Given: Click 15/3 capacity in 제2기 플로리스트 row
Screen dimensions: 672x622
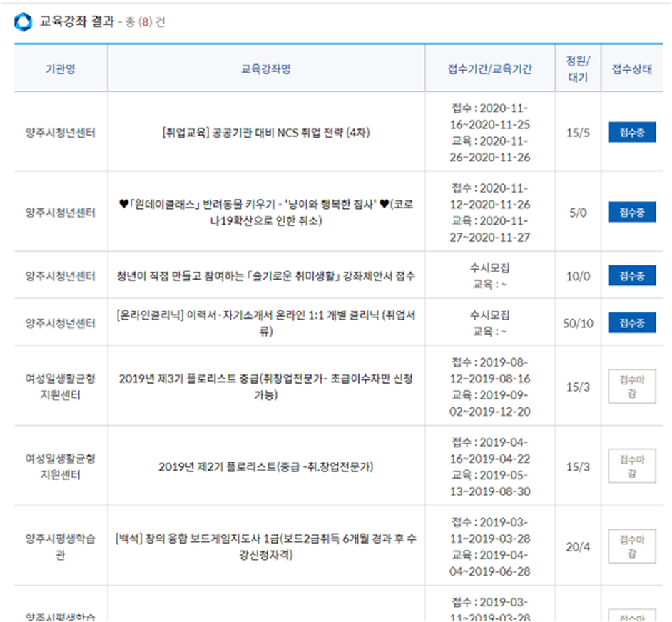Looking at the screenshot, I should coord(578,466).
